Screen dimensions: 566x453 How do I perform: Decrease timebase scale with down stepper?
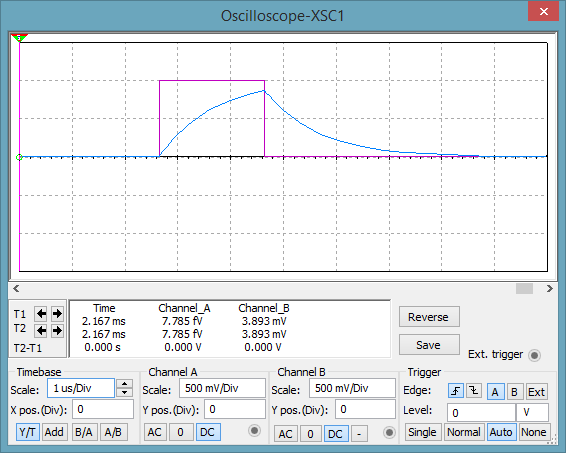point(125,393)
